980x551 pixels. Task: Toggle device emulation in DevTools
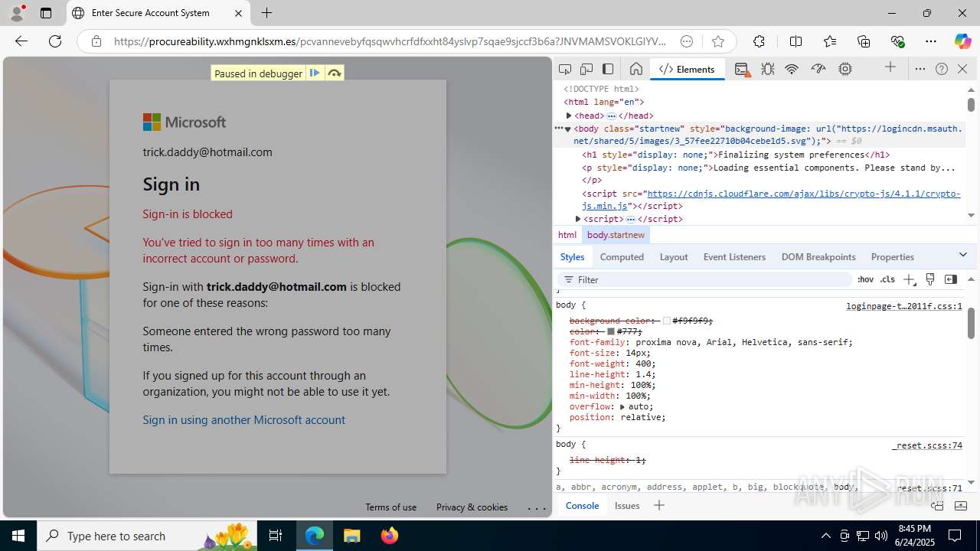[586, 69]
